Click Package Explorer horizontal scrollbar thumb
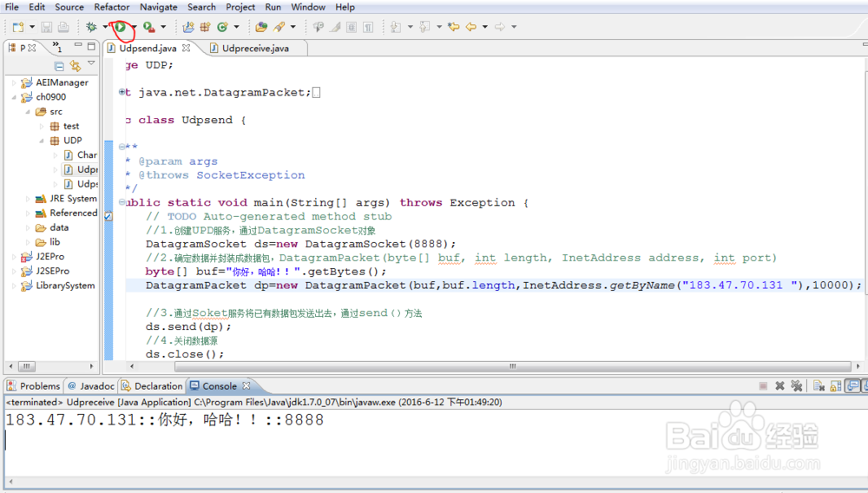 [x=26, y=366]
